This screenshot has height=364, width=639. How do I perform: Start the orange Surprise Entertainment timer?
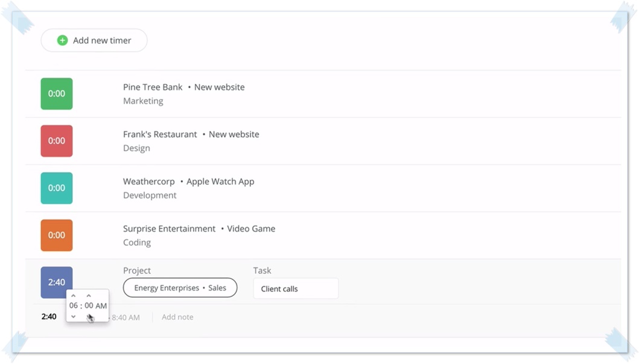point(57,235)
